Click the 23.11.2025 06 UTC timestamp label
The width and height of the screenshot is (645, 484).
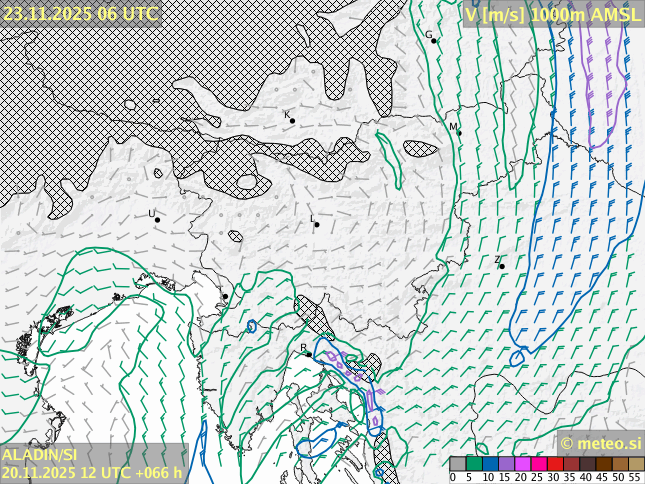80,13
